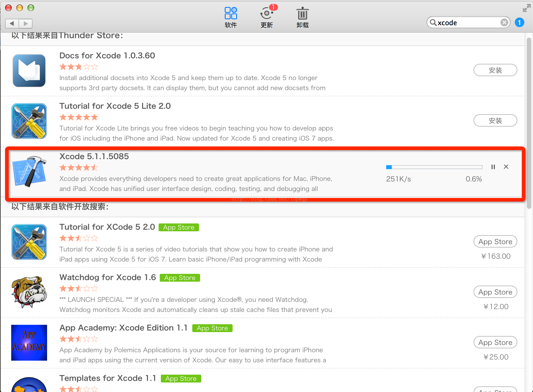Click the star rating of Xcode 5.1.1.5085
Image resolution: width=533 pixels, height=392 pixels.
coord(79,168)
